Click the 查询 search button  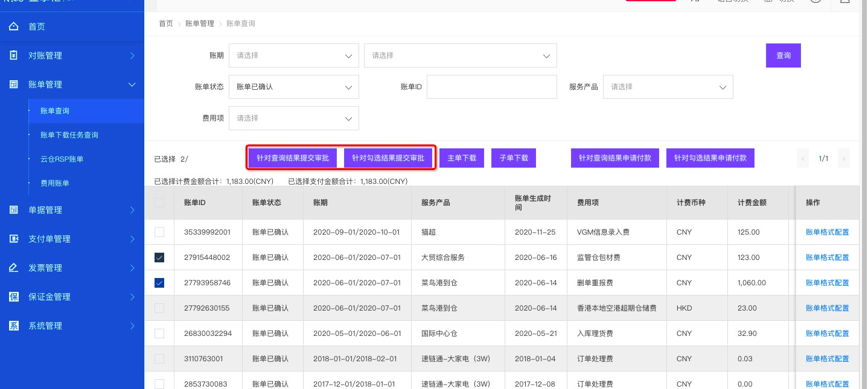tap(783, 55)
